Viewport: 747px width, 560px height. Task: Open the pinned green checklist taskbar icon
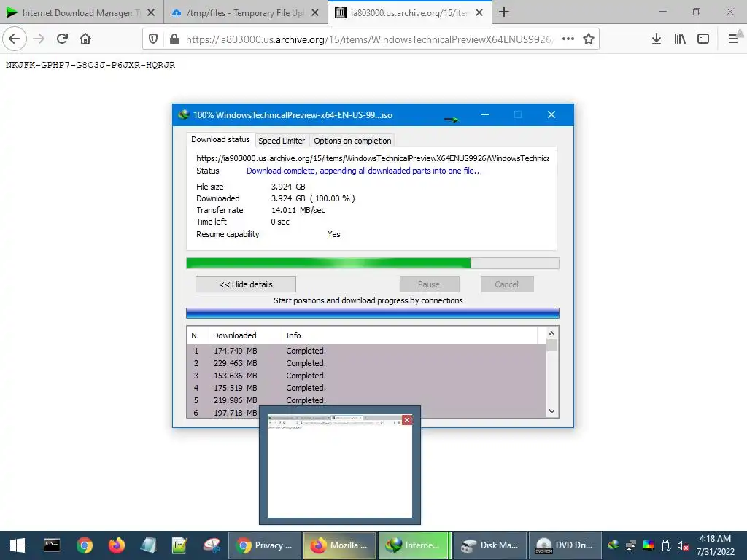click(x=179, y=545)
